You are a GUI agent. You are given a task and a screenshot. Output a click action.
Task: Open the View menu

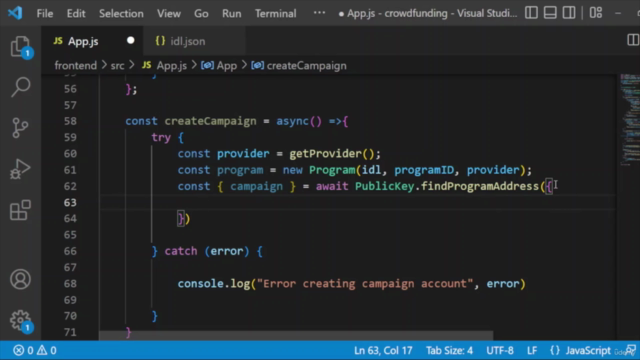pyautogui.click(x=169, y=13)
